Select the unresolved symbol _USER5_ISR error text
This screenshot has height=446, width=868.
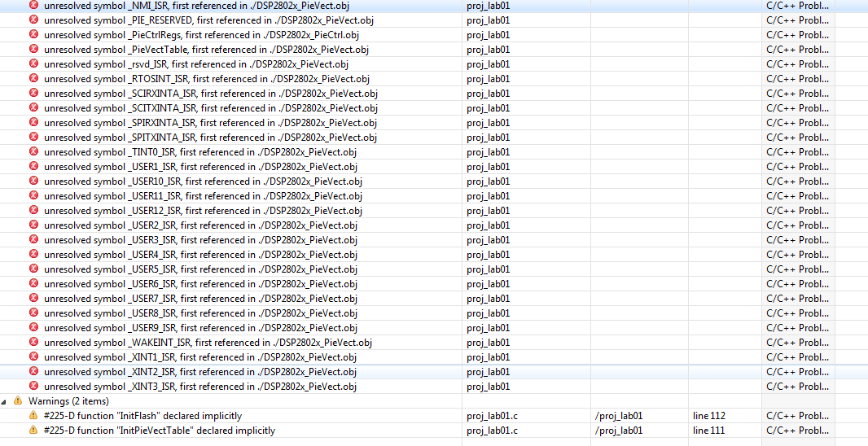[x=200, y=269]
